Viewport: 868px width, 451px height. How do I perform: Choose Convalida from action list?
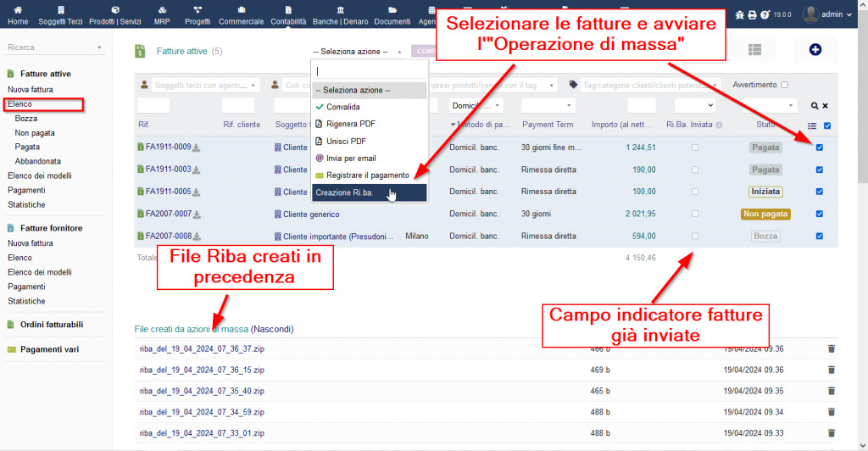[x=370, y=107]
